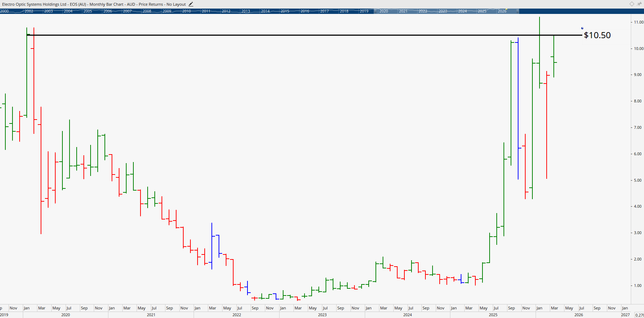Click the blue March 2022 price bar
644x318 pixels.
(x=212, y=246)
